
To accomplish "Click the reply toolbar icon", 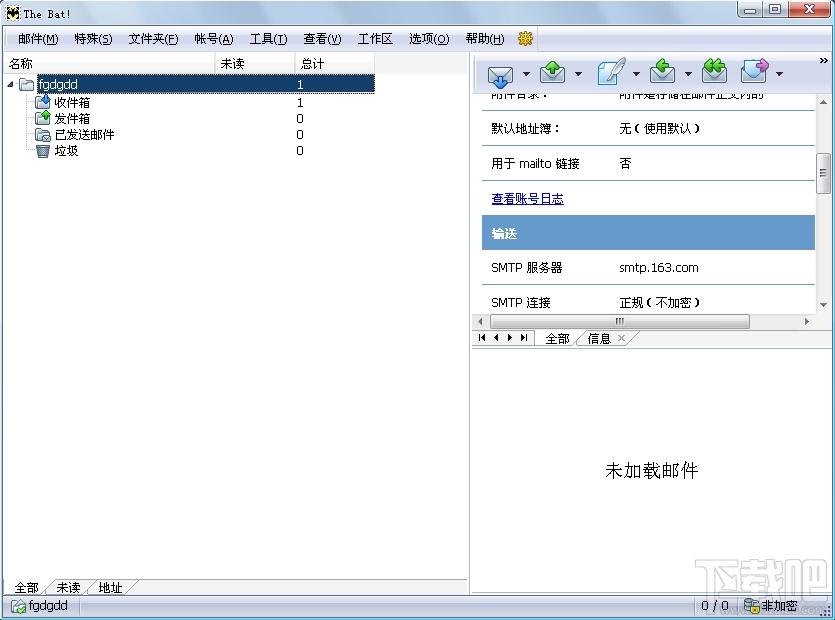I will click(662, 72).
